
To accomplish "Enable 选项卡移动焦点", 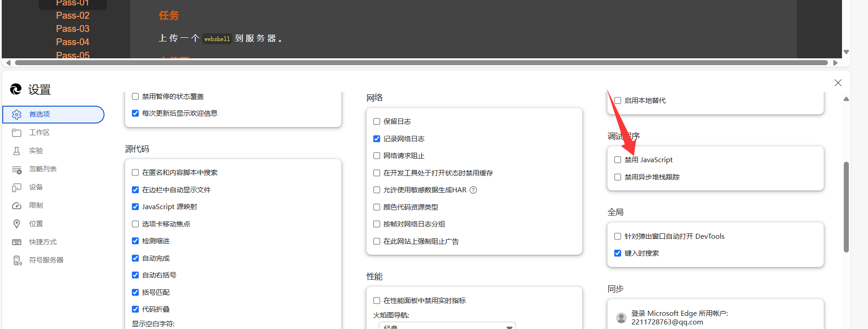I will click(135, 224).
